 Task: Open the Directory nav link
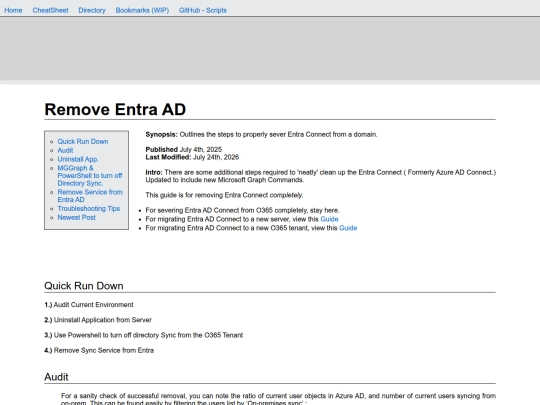click(92, 10)
